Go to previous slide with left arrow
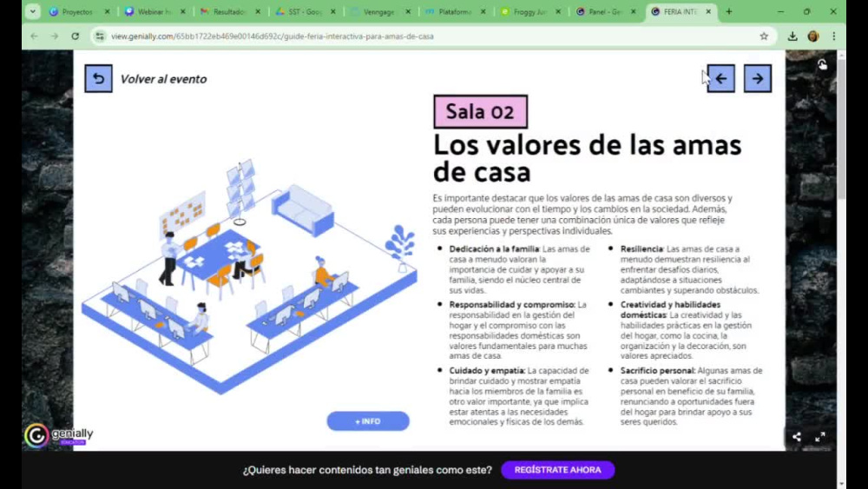This screenshot has height=489, width=868. (720, 79)
